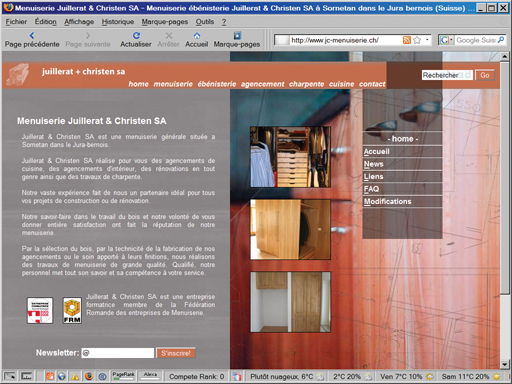Click the Alexa rank indicator
Viewport: 512px width, 384px height.
pyautogui.click(x=150, y=375)
